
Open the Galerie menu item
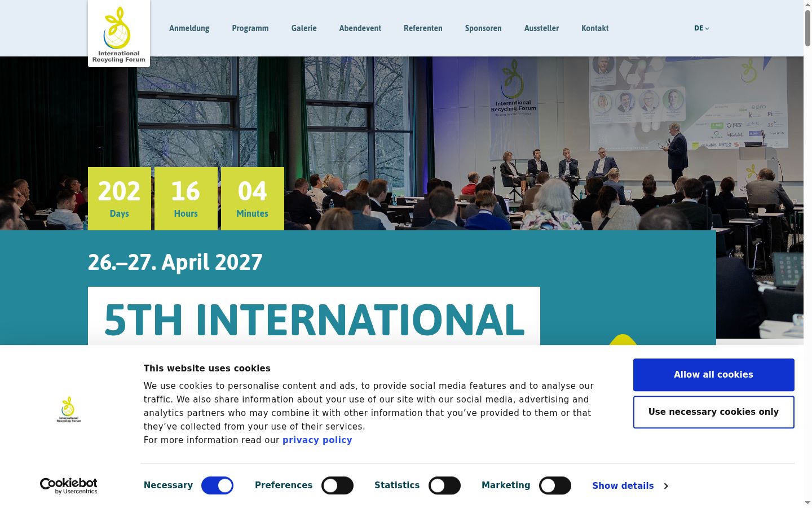304,28
